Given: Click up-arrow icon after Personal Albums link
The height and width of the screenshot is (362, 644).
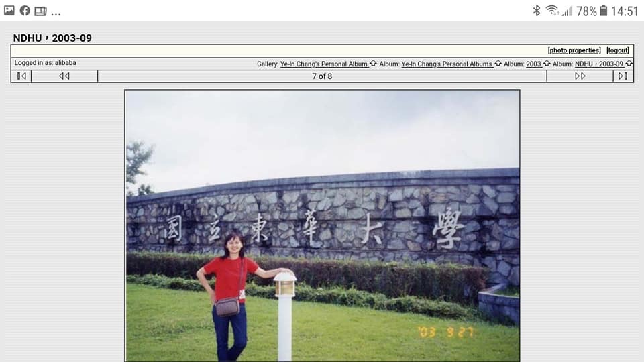Looking at the screenshot, I should [x=498, y=64].
